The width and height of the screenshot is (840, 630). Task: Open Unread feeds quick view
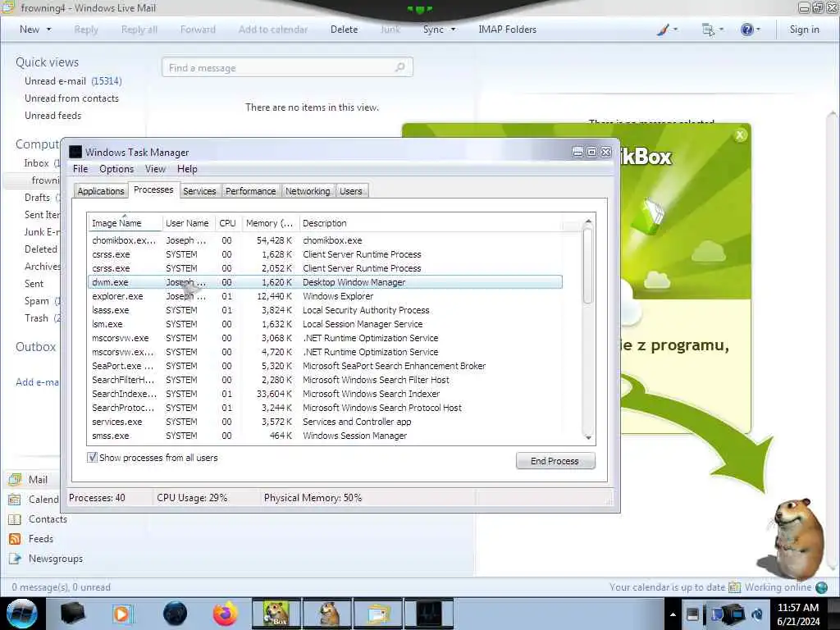pos(53,115)
